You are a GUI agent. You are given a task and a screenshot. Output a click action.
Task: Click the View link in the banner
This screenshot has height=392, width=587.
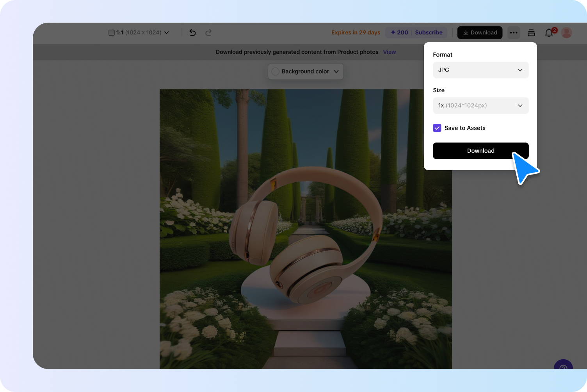pyautogui.click(x=389, y=52)
